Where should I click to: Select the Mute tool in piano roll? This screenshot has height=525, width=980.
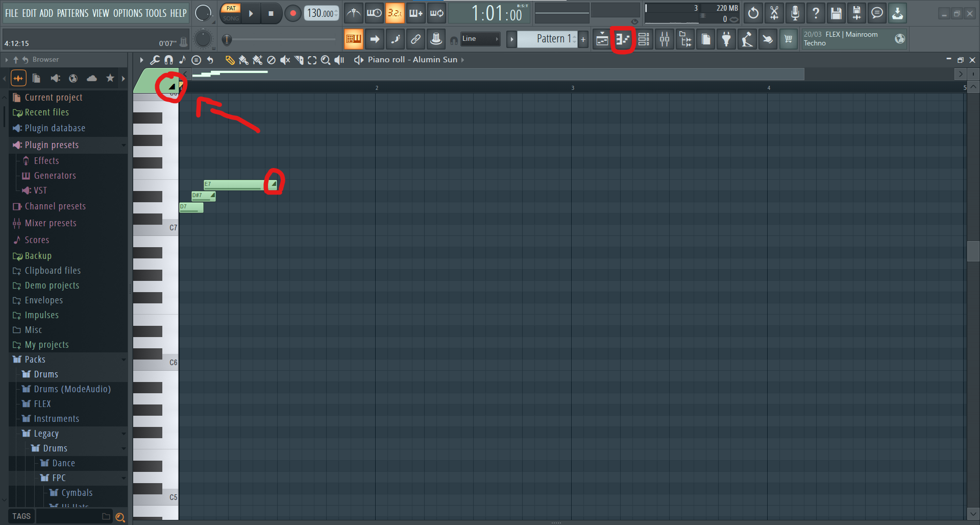point(285,60)
